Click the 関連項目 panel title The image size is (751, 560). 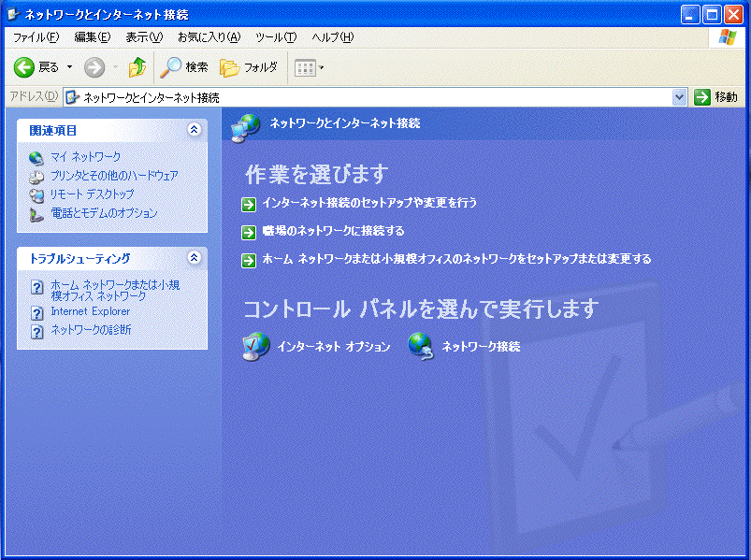click(53, 130)
